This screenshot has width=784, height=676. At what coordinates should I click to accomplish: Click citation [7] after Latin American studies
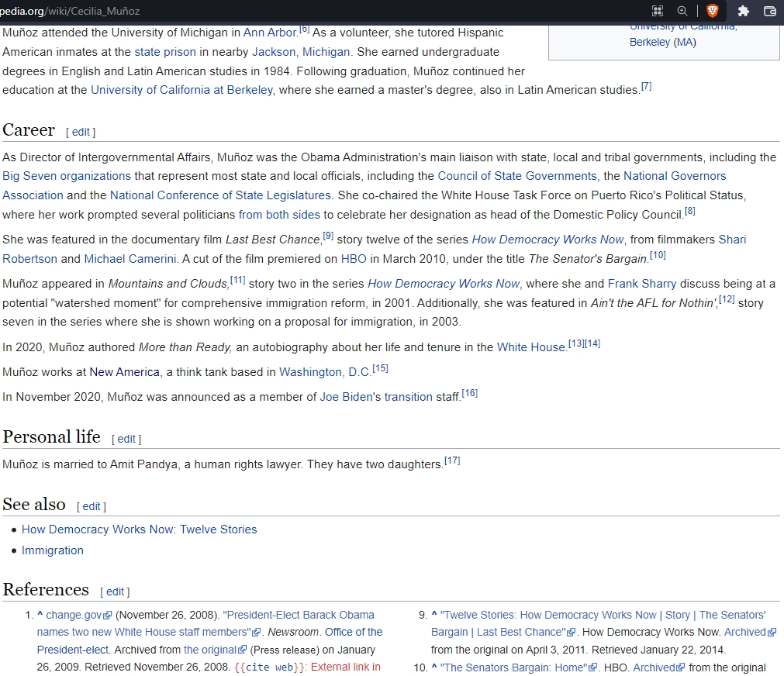(x=647, y=86)
